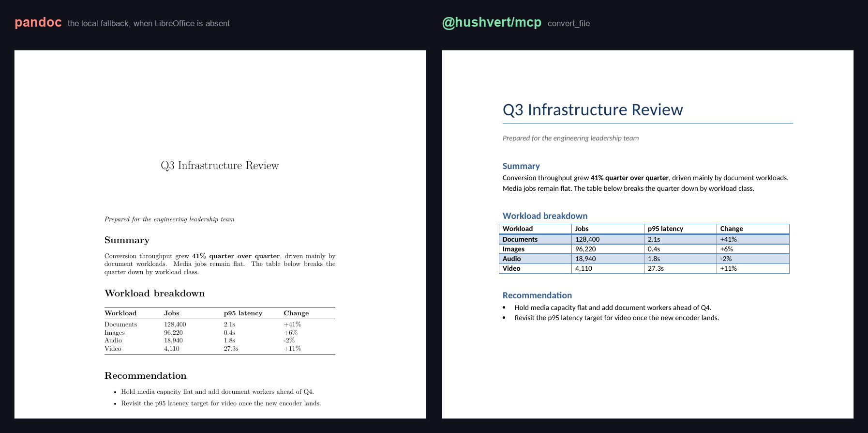Image resolution: width=868 pixels, height=433 pixels.
Task: Click '18,940' cell in hushvert table
Action: click(x=608, y=259)
